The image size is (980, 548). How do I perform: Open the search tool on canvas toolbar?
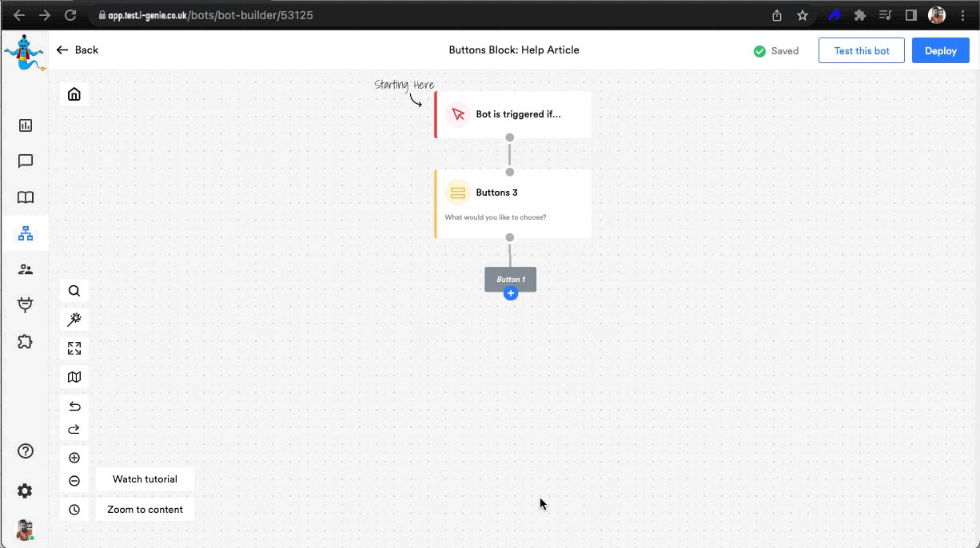(74, 291)
